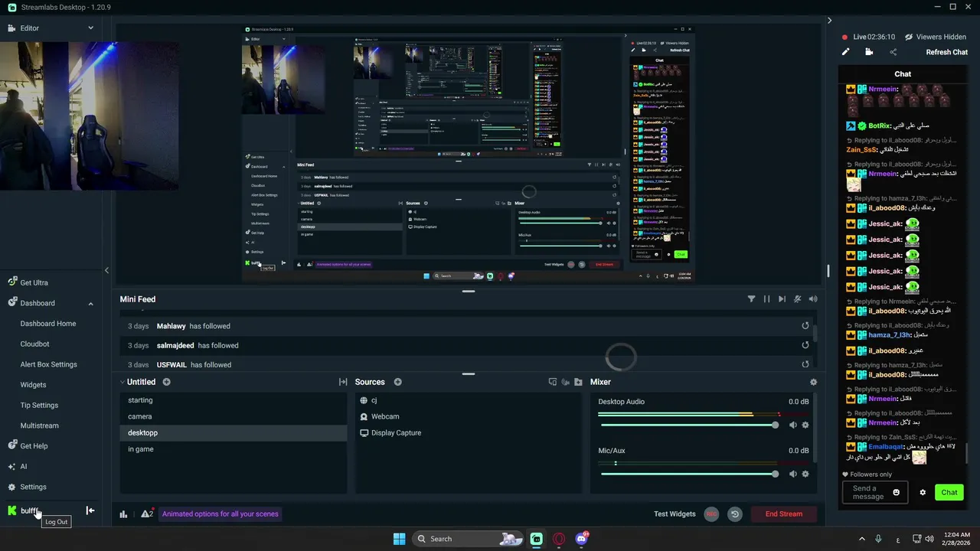
Task: Open the camera icon above chat
Action: (x=869, y=52)
